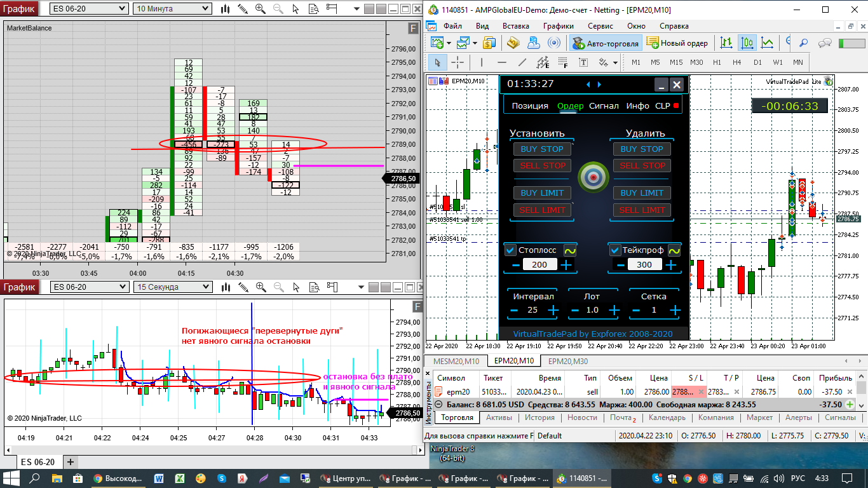The height and width of the screenshot is (488, 868).
Task: Switch MetaTrader chart to line chart
Action: (x=768, y=43)
